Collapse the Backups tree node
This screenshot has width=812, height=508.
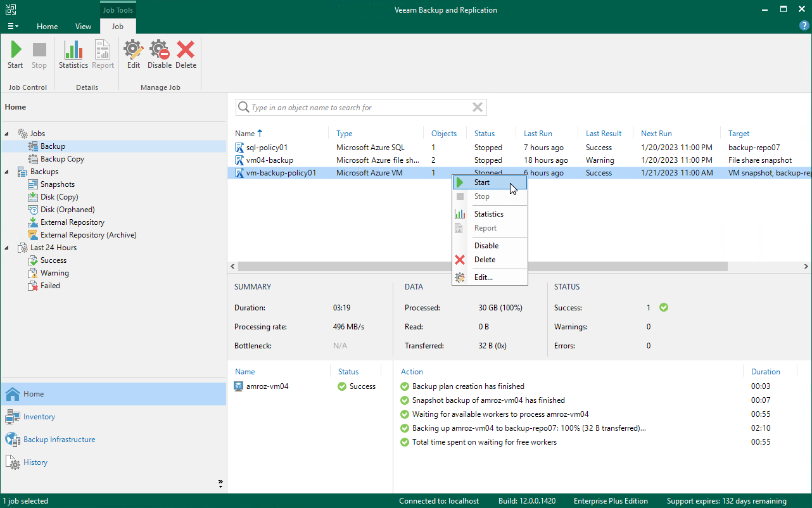pyautogui.click(x=7, y=172)
